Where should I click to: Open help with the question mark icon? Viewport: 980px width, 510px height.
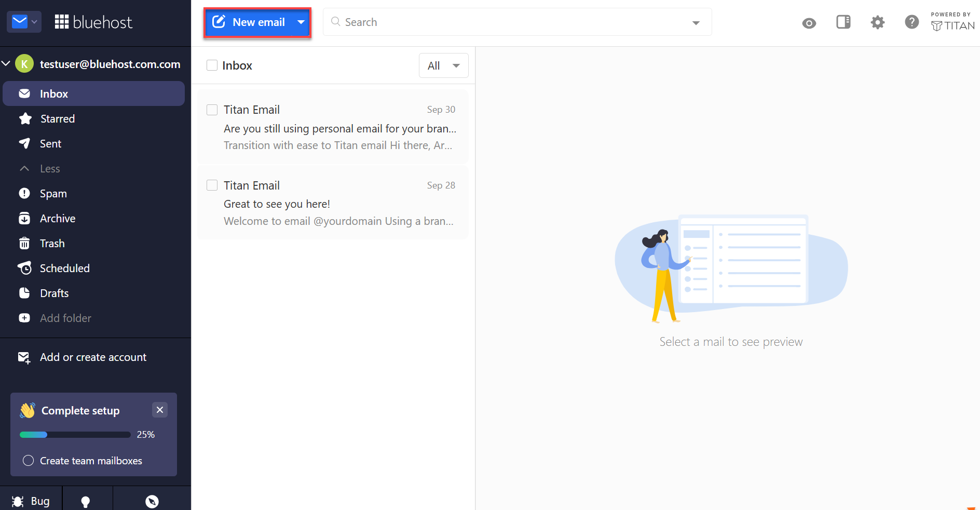[911, 22]
